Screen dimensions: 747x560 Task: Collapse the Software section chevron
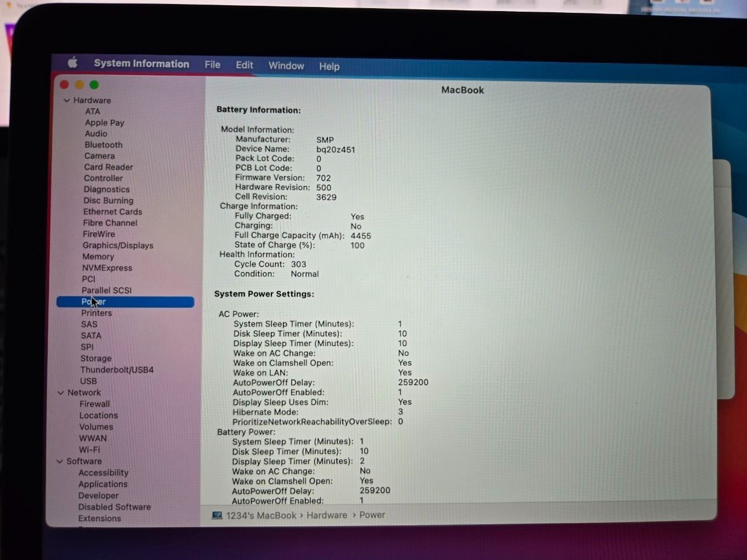(x=60, y=461)
